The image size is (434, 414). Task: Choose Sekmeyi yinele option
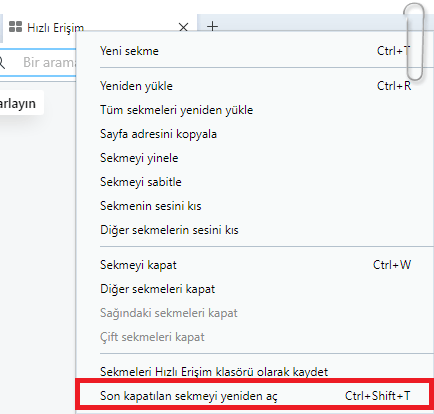(255, 158)
